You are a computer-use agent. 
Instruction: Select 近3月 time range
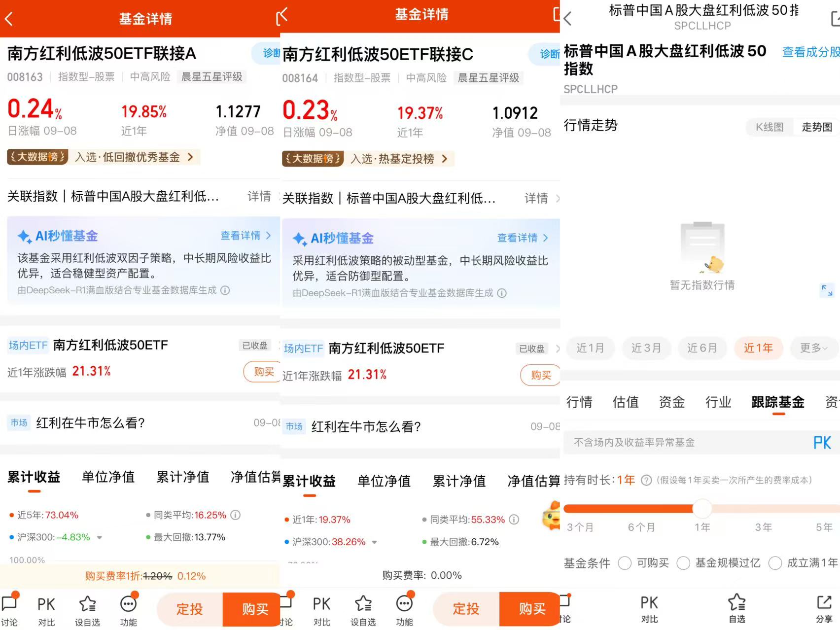(x=646, y=348)
